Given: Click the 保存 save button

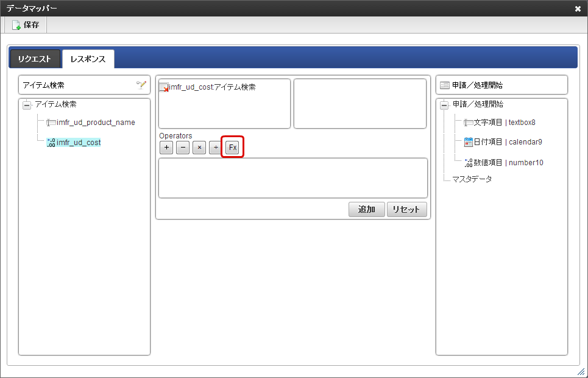Looking at the screenshot, I should click(x=26, y=25).
